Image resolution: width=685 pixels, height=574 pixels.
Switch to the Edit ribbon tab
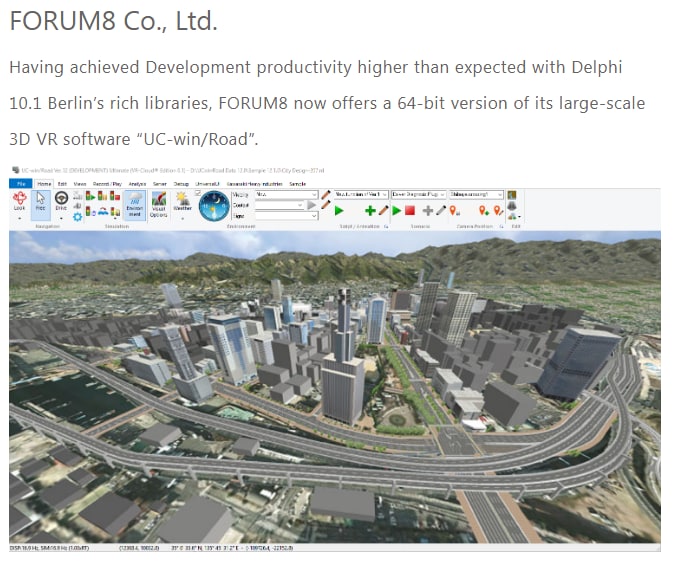[x=62, y=184]
